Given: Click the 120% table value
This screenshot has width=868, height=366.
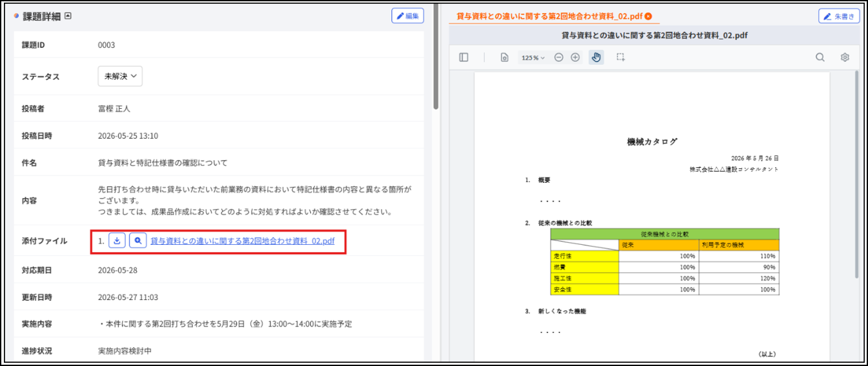Looking at the screenshot, I should (x=769, y=279).
